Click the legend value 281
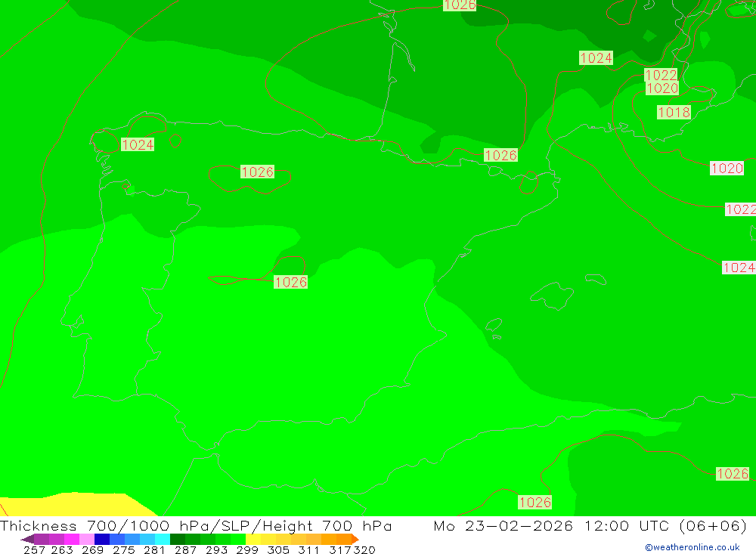 (x=154, y=549)
